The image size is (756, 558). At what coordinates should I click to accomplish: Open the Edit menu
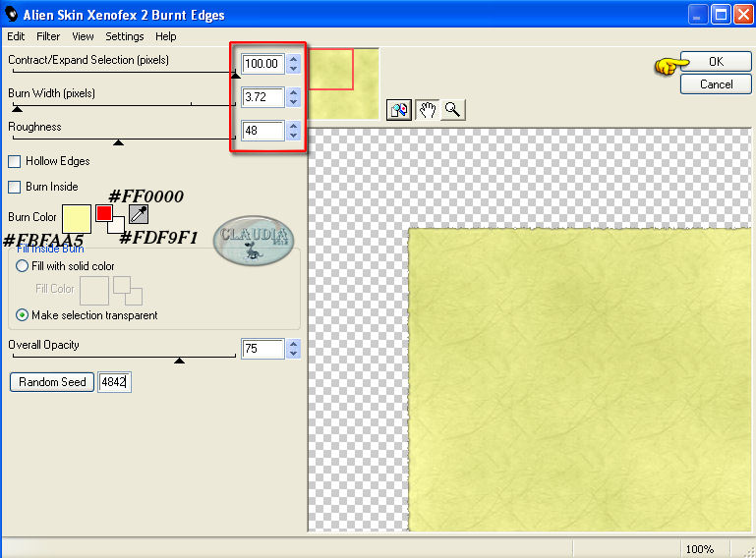pos(16,36)
